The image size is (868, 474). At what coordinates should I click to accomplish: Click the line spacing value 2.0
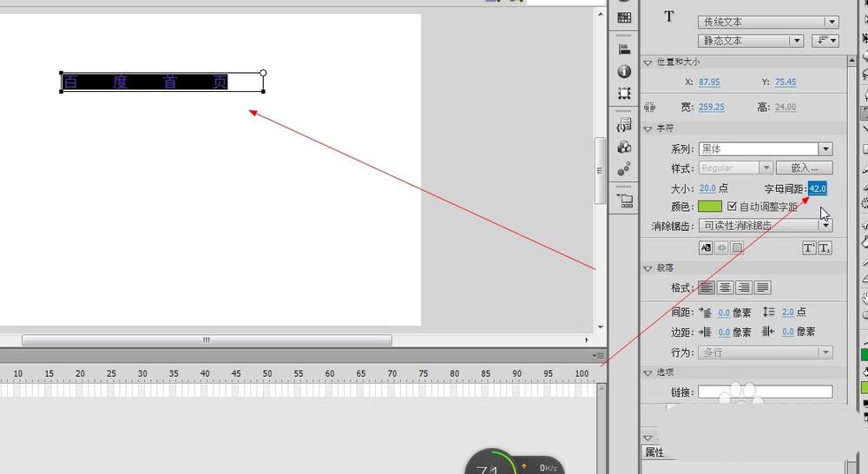(788, 313)
